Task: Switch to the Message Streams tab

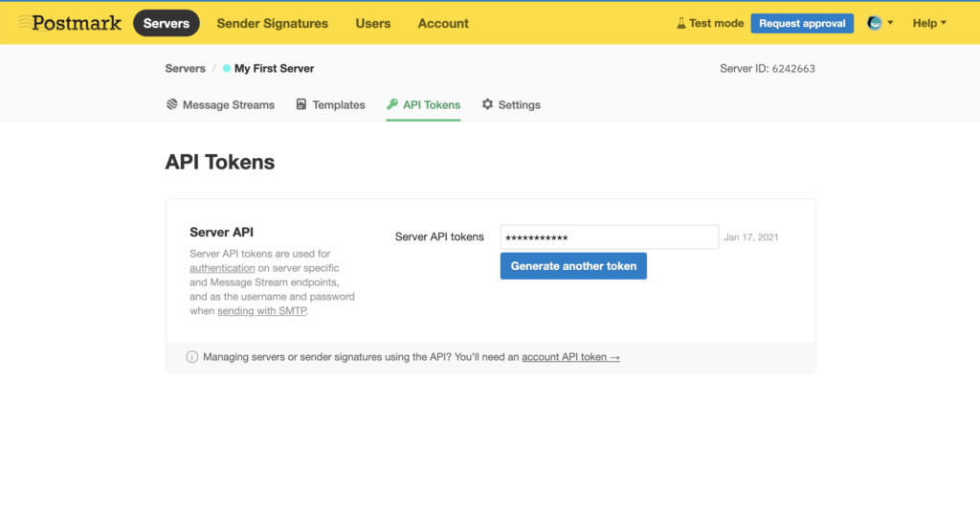Action: pos(220,104)
